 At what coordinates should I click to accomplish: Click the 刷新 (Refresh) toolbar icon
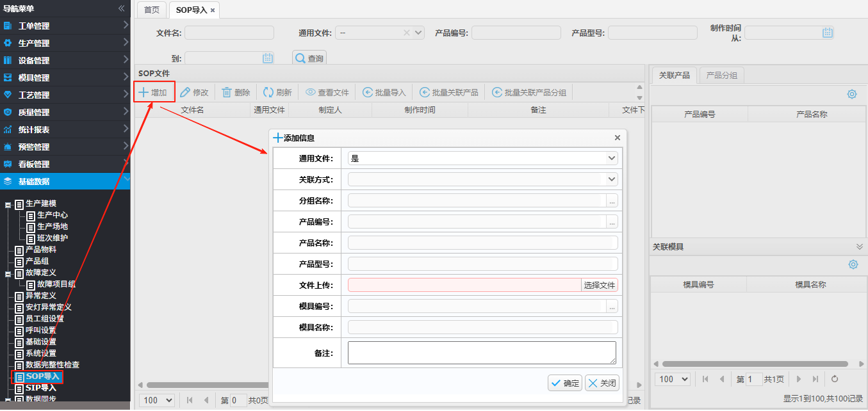268,92
